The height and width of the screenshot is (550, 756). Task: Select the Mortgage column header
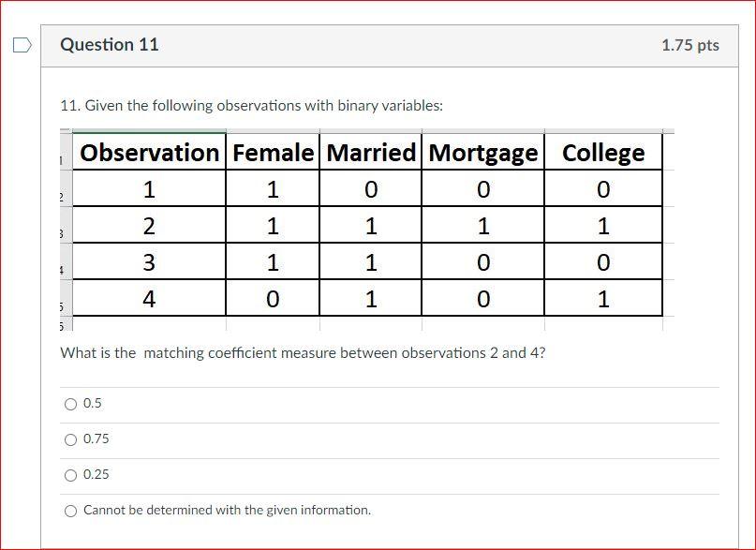[x=483, y=152]
